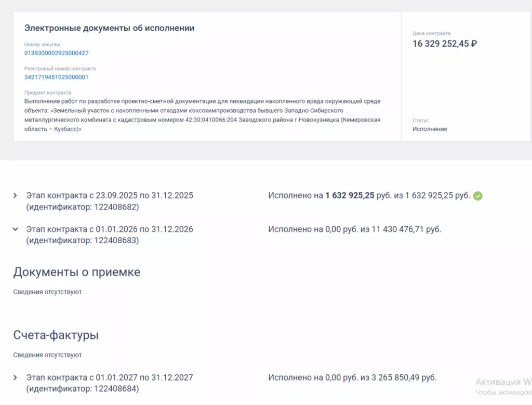The image size is (532, 405).
Task: Click the 'Исполнение' status value
Action: [x=430, y=129]
